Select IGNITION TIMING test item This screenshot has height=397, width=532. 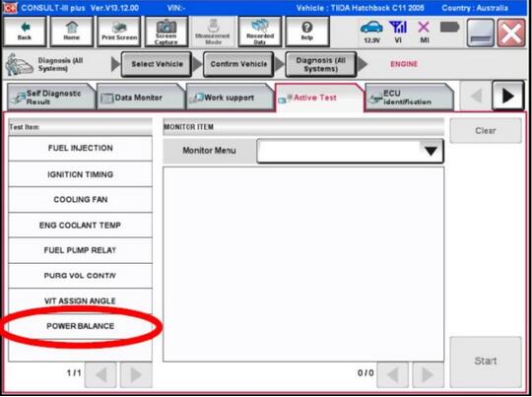pos(80,174)
